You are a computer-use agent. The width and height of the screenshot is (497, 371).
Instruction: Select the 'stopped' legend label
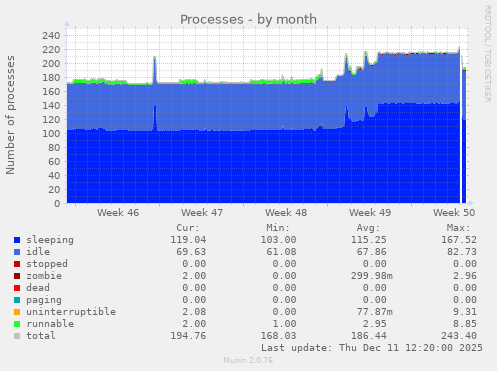pyautogui.click(x=47, y=264)
